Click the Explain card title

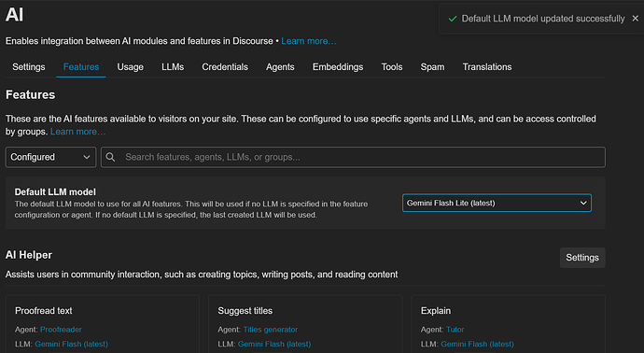pos(436,311)
